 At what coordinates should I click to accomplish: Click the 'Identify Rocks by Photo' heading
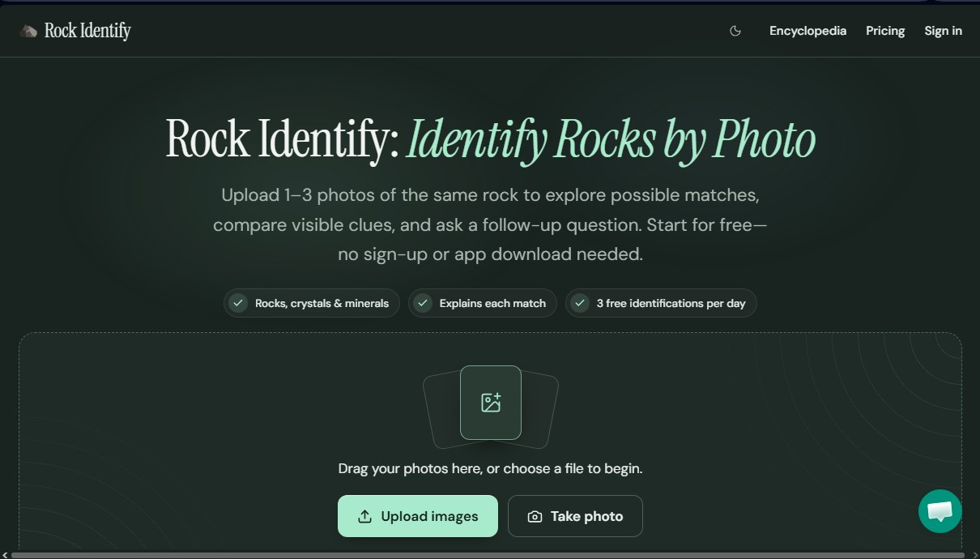[x=611, y=139]
